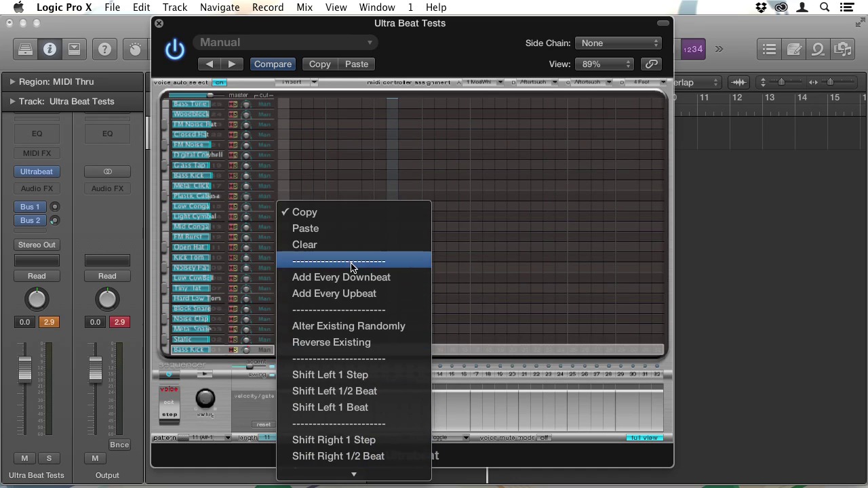
Task: Toggle Ultrabeat plug-in power button
Action: tap(175, 49)
